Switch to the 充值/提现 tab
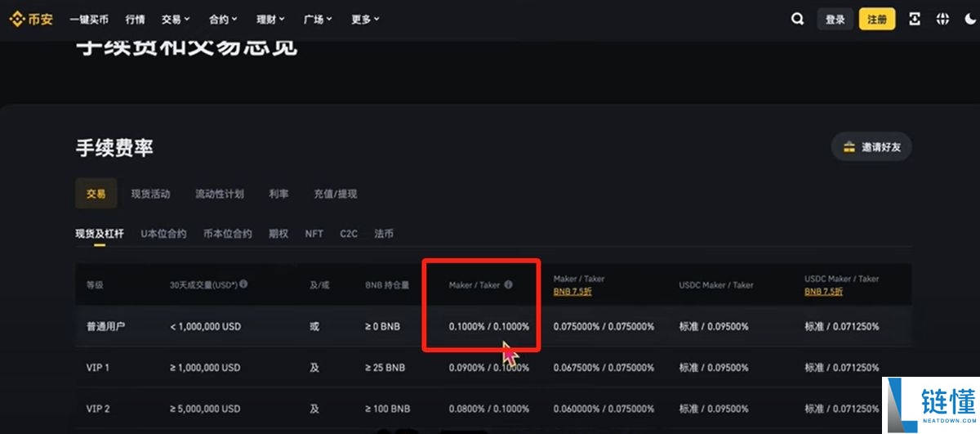The width and height of the screenshot is (980, 434). click(335, 194)
